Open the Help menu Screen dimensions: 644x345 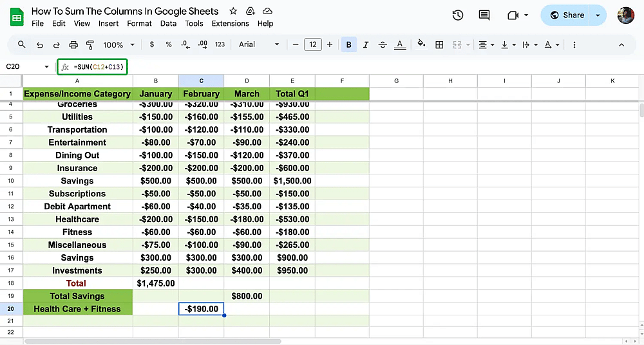pos(265,23)
